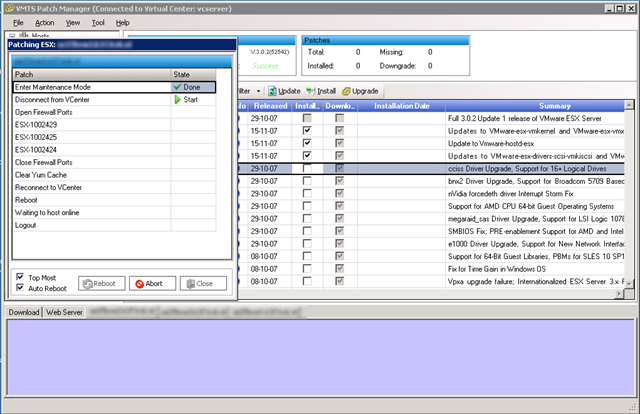Select the Download tab

click(23, 313)
